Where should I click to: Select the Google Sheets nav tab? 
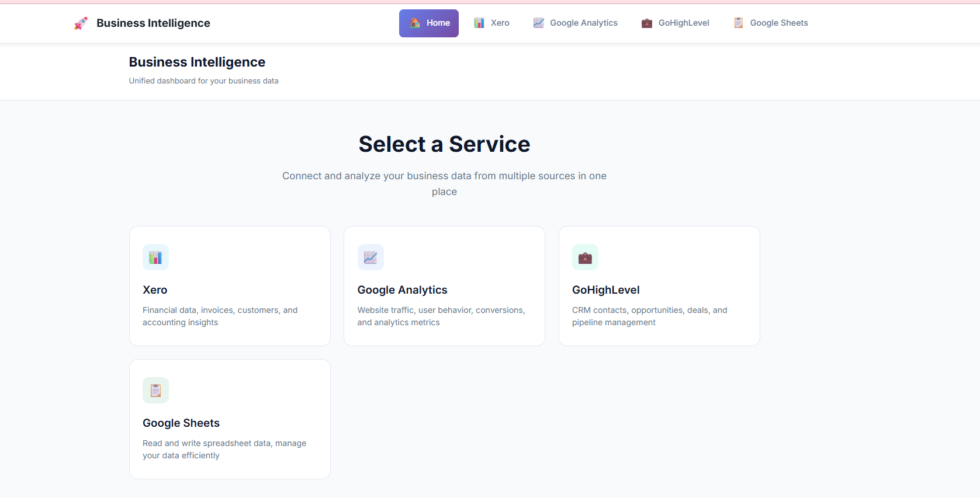coord(778,23)
